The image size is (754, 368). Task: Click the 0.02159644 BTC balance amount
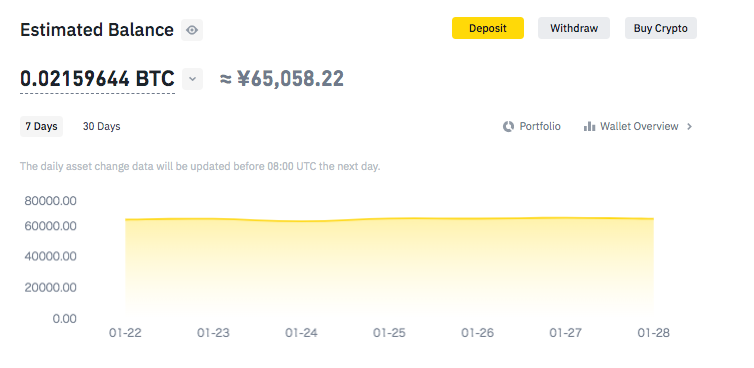point(97,78)
